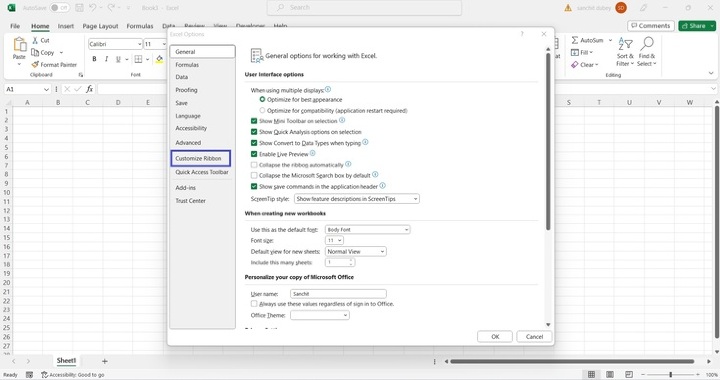The image size is (720, 380).
Task: Click the Copy icon in Clipboard group
Action: coord(35,52)
